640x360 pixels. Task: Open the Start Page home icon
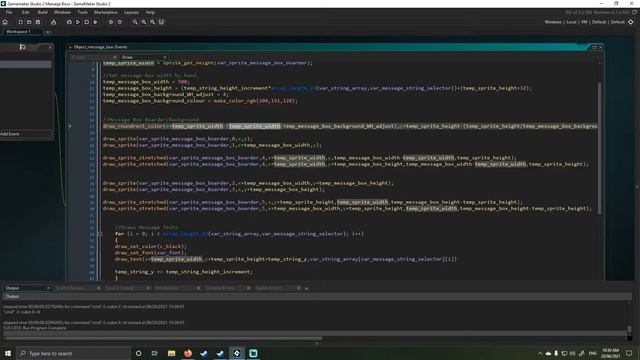pyautogui.click(x=5, y=22)
